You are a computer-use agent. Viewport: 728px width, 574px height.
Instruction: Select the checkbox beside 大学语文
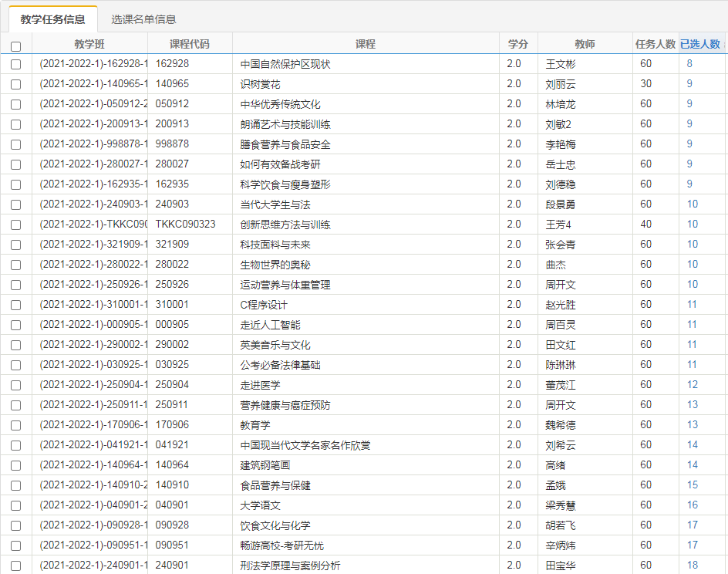pos(16,506)
